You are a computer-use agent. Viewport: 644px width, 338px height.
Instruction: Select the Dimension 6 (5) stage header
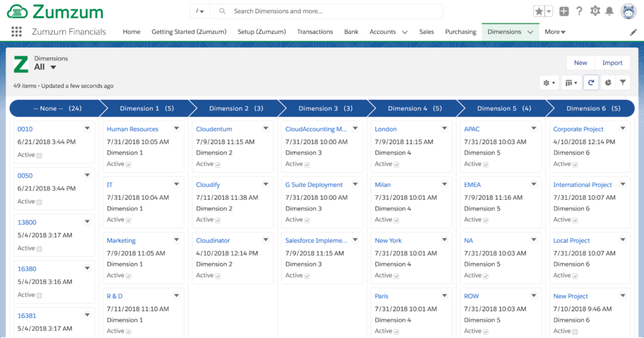tap(593, 108)
